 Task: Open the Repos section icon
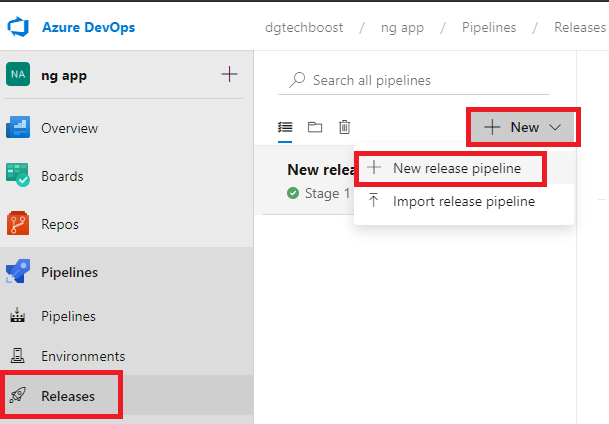coord(19,224)
